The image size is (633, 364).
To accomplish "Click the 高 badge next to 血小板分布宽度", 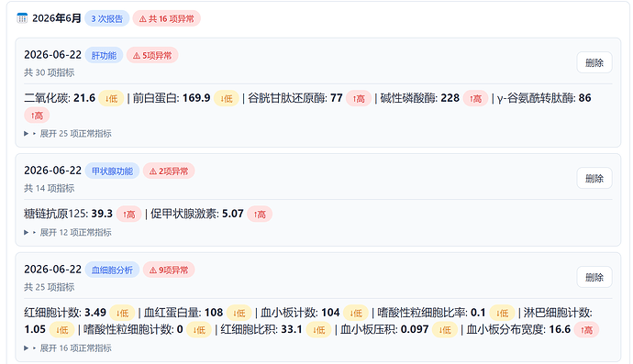I will point(586,330).
